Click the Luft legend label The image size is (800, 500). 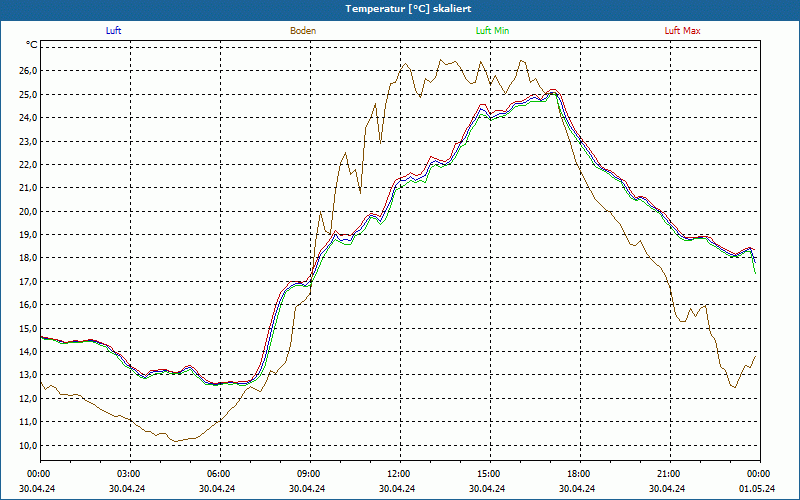point(113,31)
